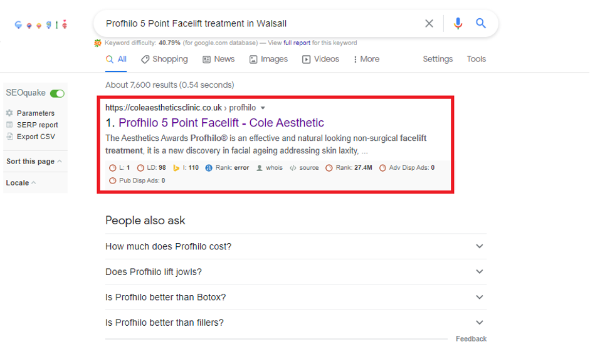Switch to the Images tab

pyautogui.click(x=268, y=60)
